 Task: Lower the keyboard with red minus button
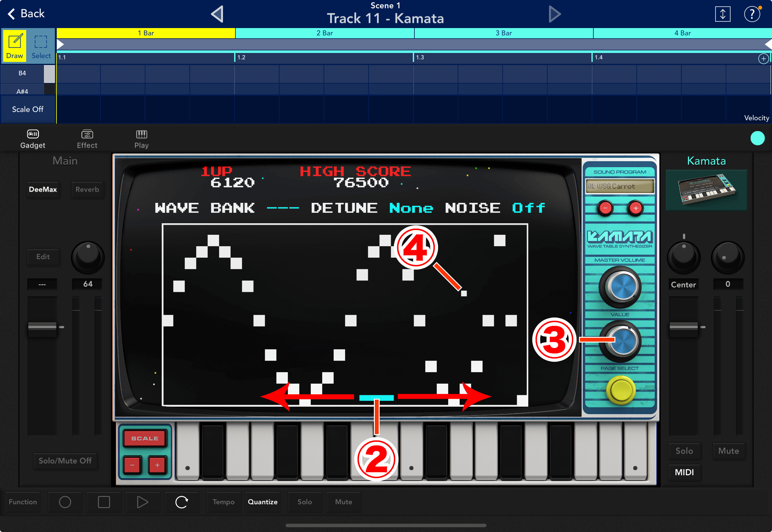coord(132,465)
